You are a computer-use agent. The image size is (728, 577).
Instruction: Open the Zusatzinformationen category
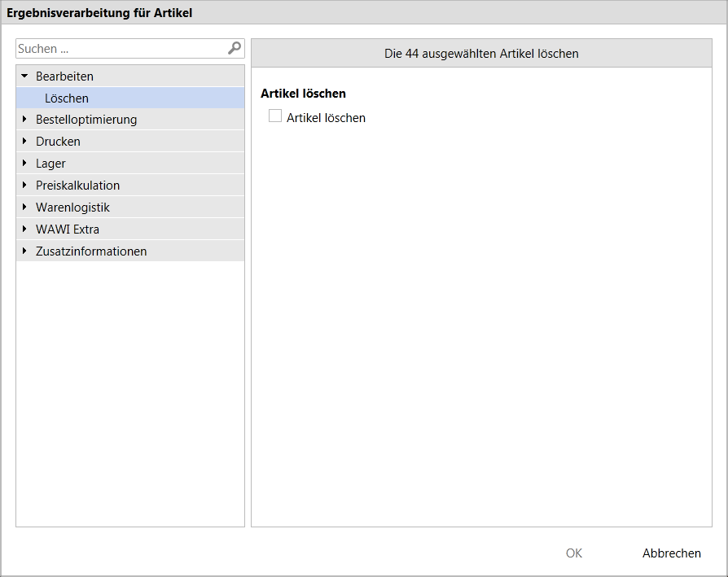click(x=130, y=251)
